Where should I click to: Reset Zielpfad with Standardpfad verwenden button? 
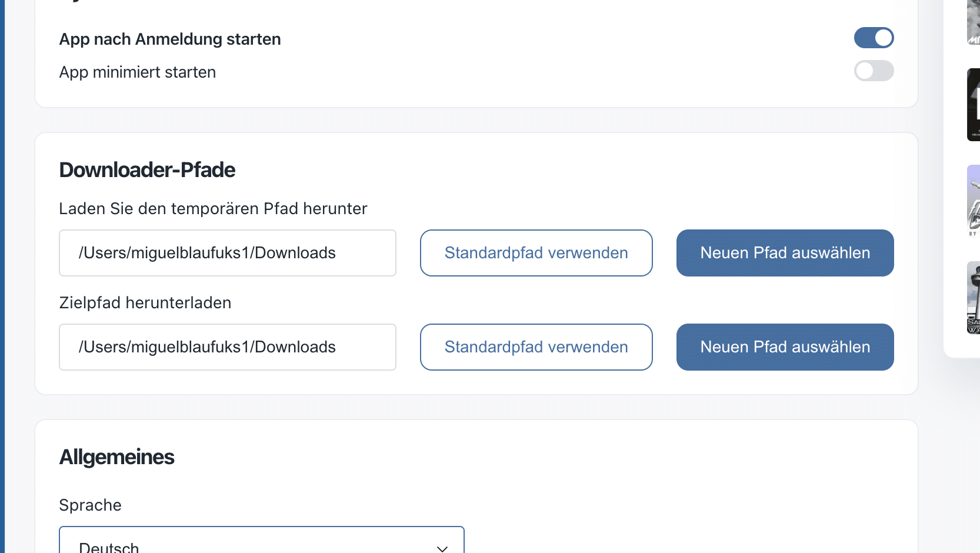pos(536,347)
